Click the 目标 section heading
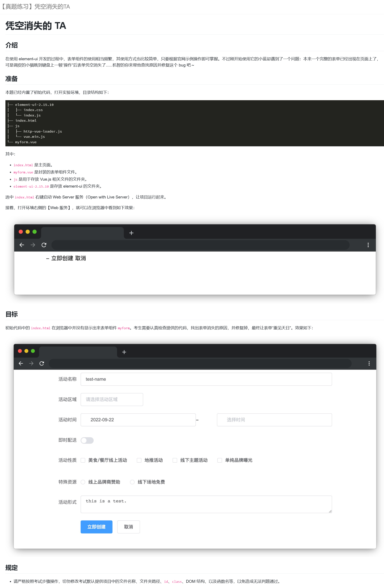Image resolution: width=384 pixels, height=588 pixels. tap(11, 314)
